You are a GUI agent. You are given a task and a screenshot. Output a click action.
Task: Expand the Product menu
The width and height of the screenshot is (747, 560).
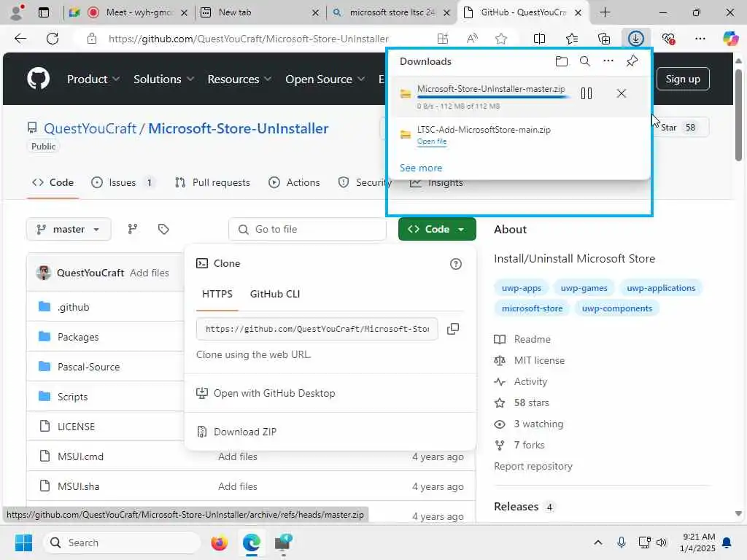pos(93,79)
